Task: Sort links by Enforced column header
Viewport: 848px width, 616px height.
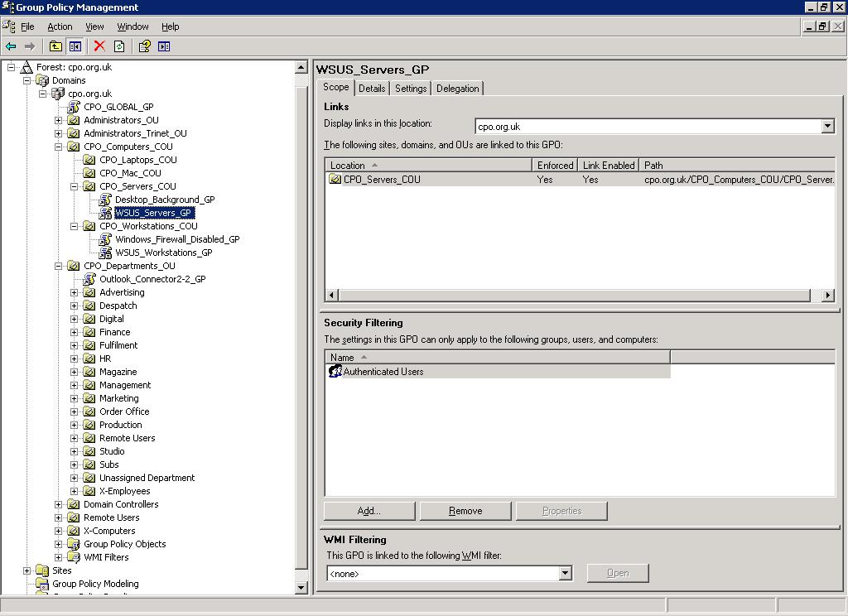Action: 555,166
